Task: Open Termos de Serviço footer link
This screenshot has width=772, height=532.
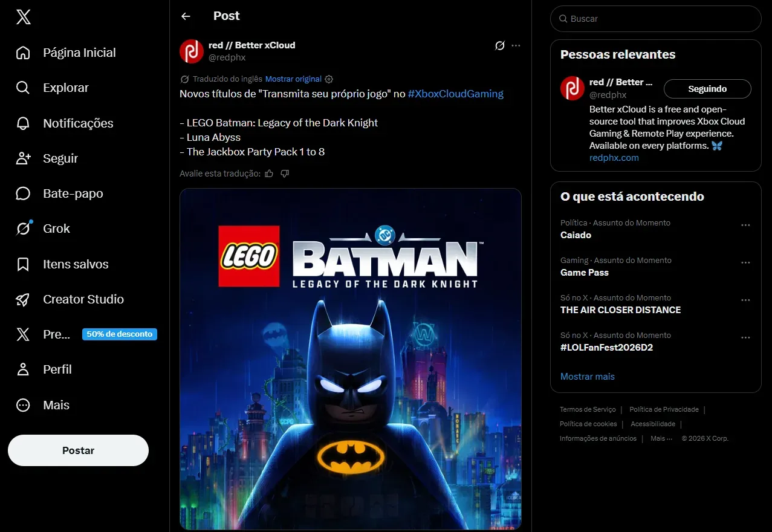Action: [x=588, y=409]
